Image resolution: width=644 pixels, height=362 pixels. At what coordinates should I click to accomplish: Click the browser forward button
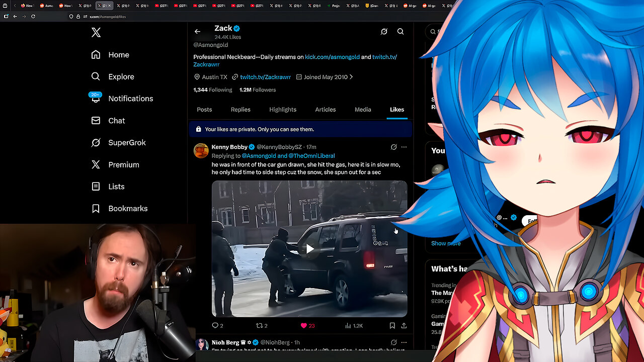click(24, 17)
